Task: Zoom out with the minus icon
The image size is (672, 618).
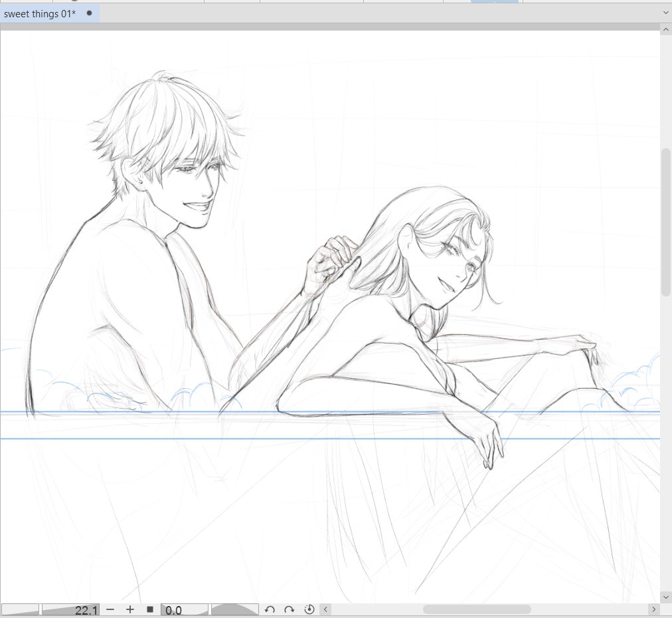Action: click(x=110, y=609)
